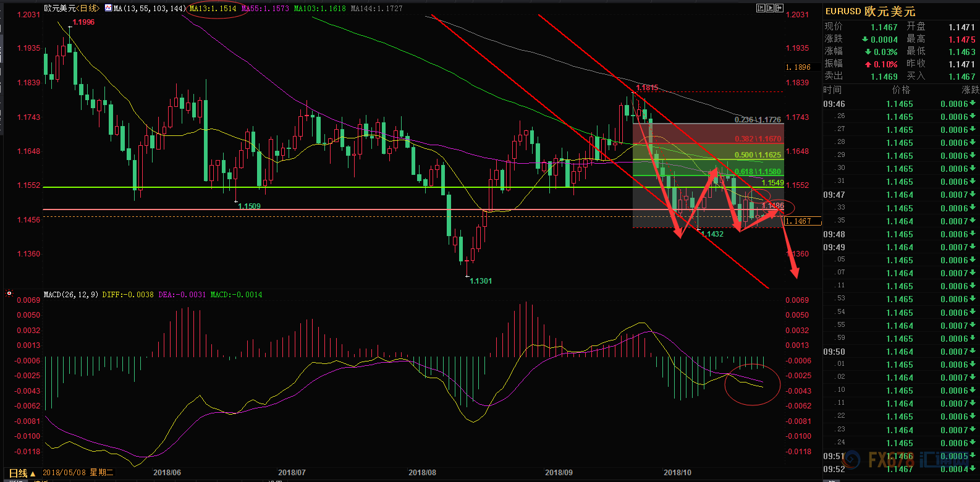Click the green down arrow next to 涨跌 value

pyautogui.click(x=865, y=40)
